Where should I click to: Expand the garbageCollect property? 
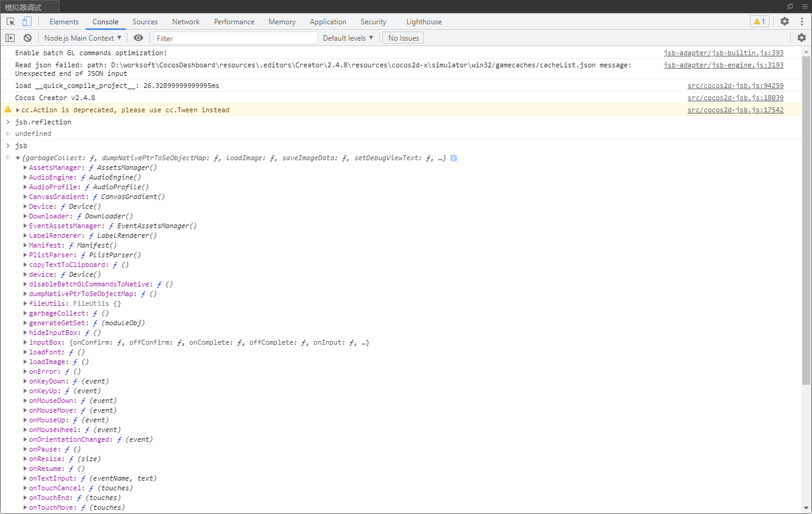click(25, 313)
